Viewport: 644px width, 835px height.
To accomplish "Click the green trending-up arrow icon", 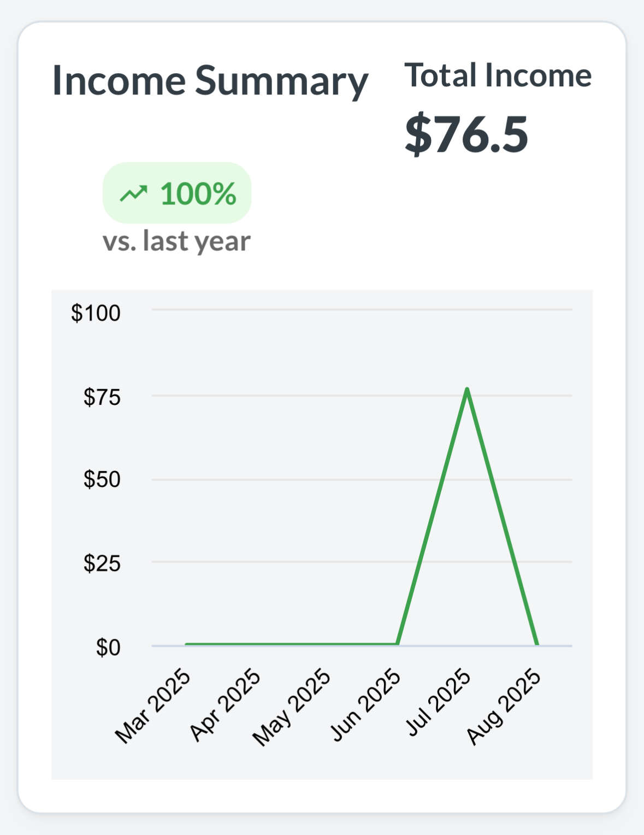I will tap(134, 193).
